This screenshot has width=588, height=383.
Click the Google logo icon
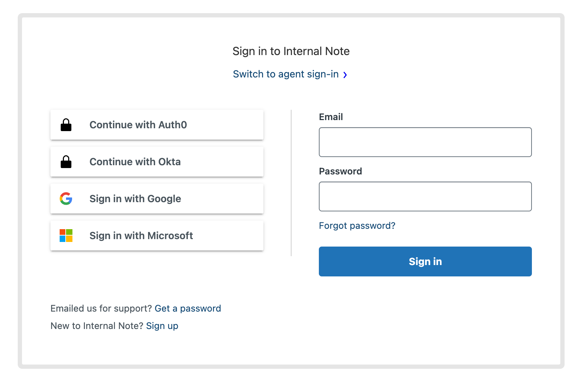pyautogui.click(x=66, y=199)
